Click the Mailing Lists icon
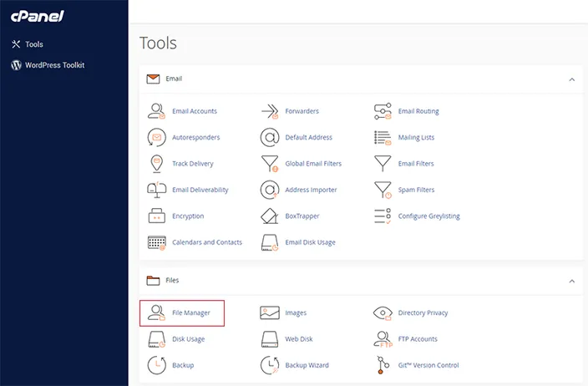This screenshot has width=588, height=386. click(x=383, y=137)
